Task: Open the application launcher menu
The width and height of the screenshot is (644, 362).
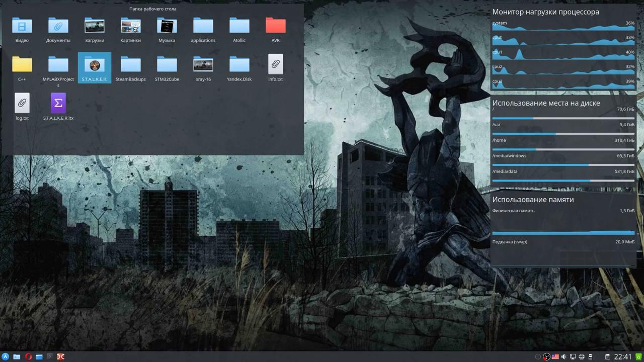Action: (x=6, y=356)
